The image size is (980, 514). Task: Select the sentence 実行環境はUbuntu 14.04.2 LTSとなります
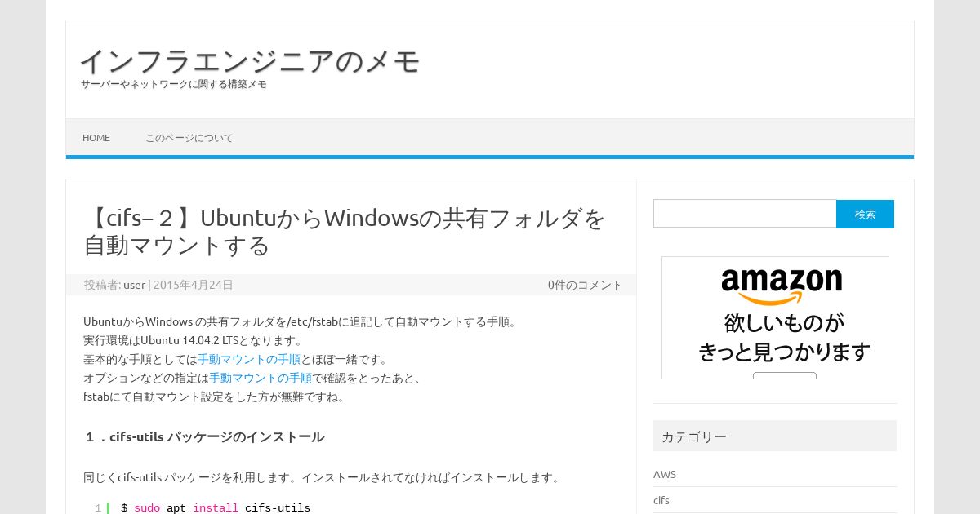point(194,340)
